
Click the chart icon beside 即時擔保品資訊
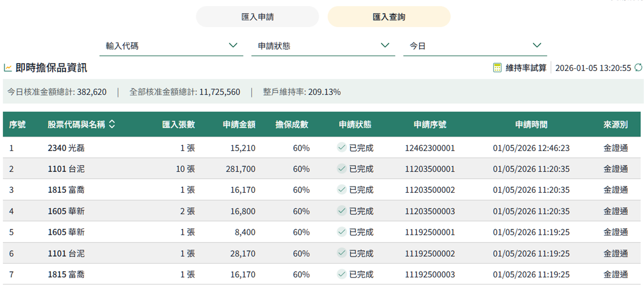[8, 68]
